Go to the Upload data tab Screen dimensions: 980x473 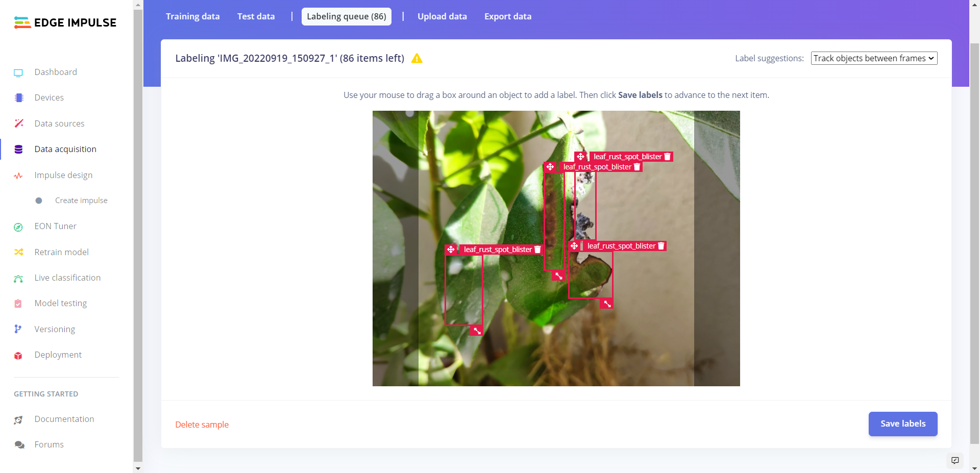(x=442, y=16)
